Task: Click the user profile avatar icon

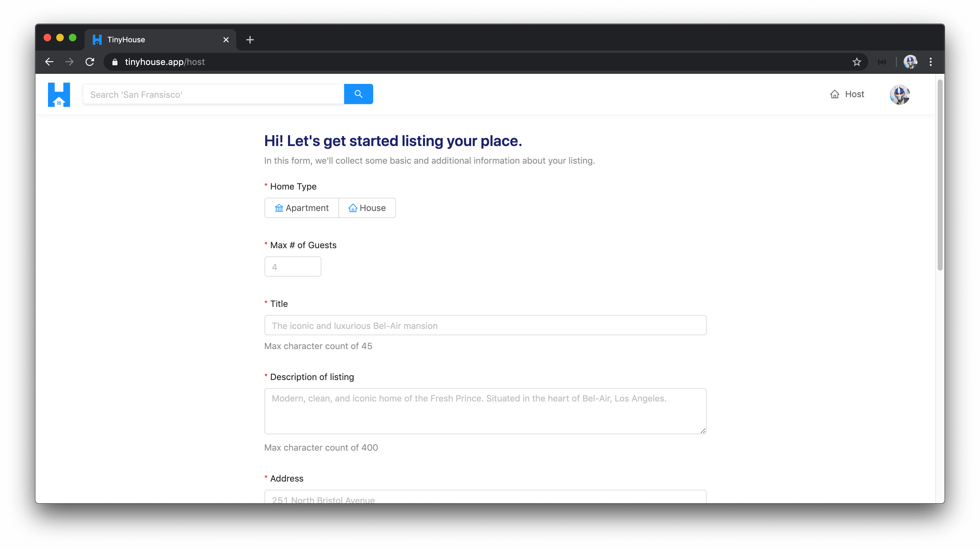Action: (900, 93)
